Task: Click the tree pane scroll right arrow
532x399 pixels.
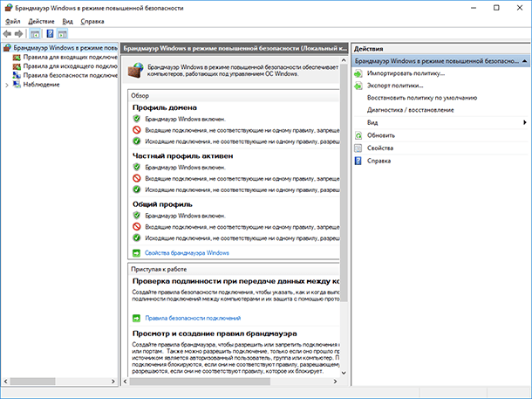Action: point(113,382)
